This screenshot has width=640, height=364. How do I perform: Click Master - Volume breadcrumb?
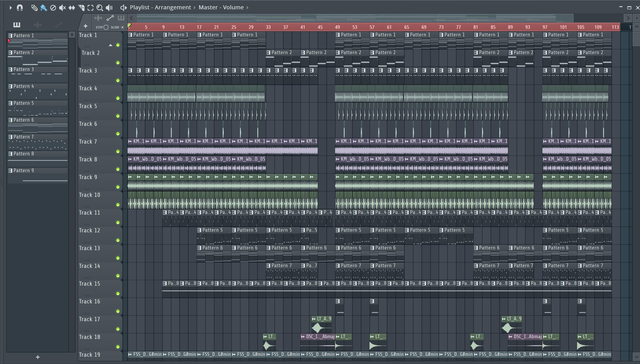[x=221, y=8]
